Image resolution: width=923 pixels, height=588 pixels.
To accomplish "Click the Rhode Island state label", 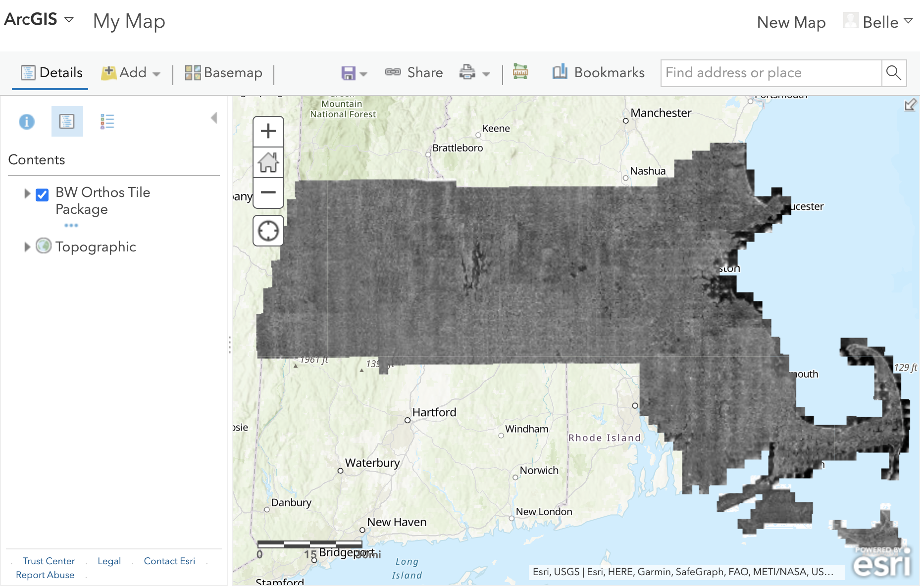I will tap(605, 438).
